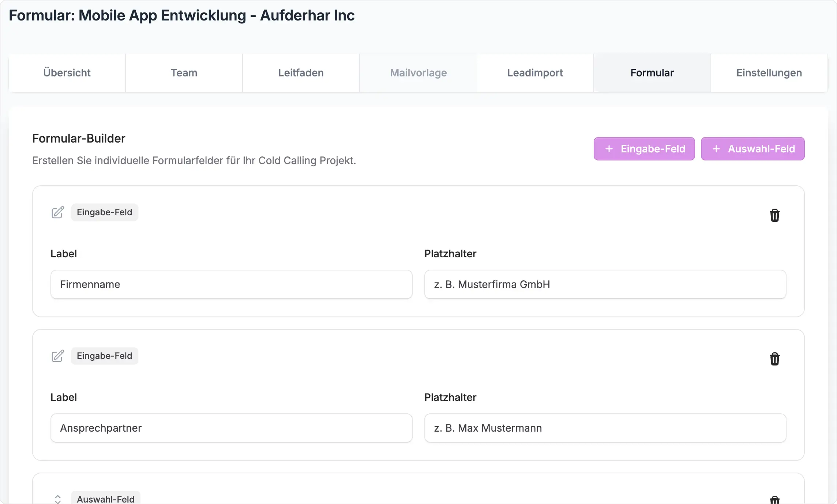Screen dimensions: 837x504
Task: Delete the Ansprechpartner field with trash icon
Action: (774, 359)
